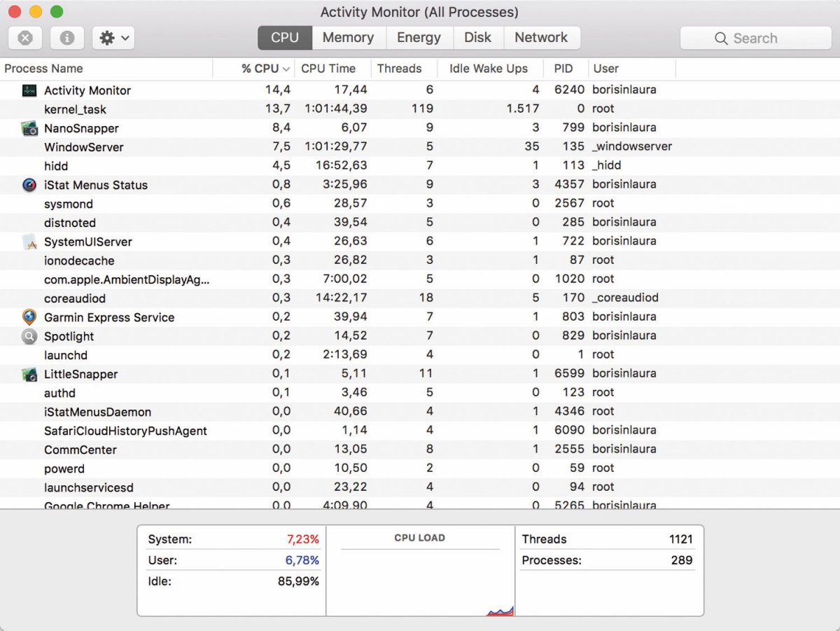Select the coreaudiod process row

click(x=420, y=298)
